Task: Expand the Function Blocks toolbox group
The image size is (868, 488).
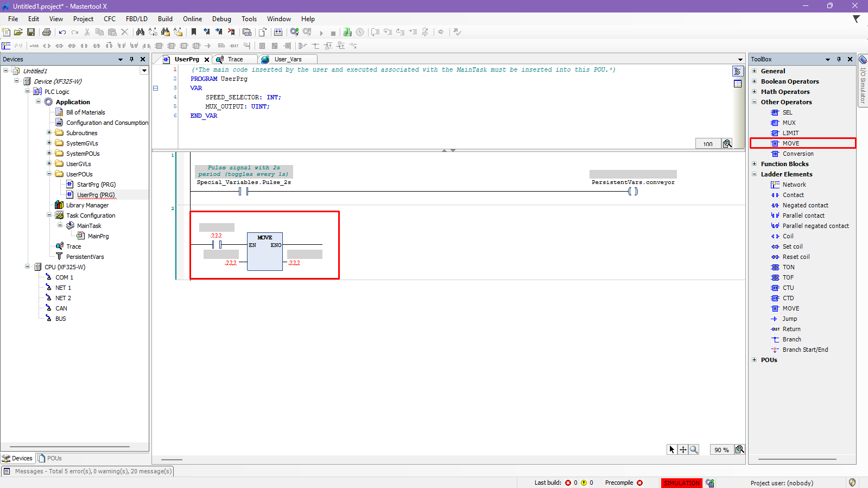Action: [755, 164]
